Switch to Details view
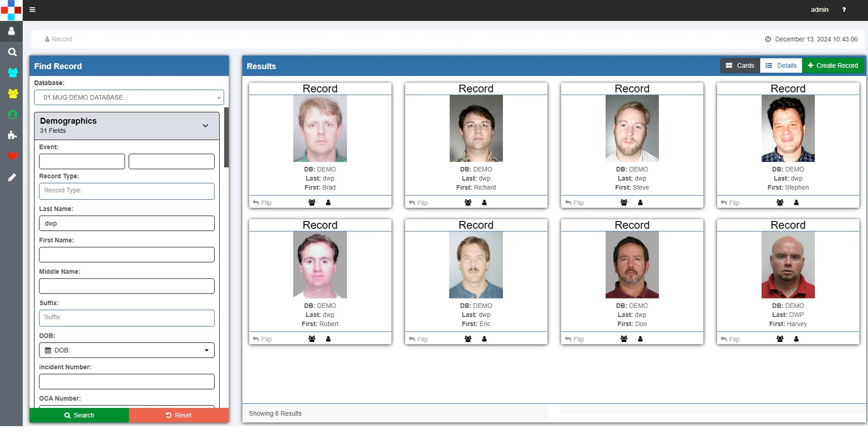Viewport: 868px width, 432px height. pos(781,66)
